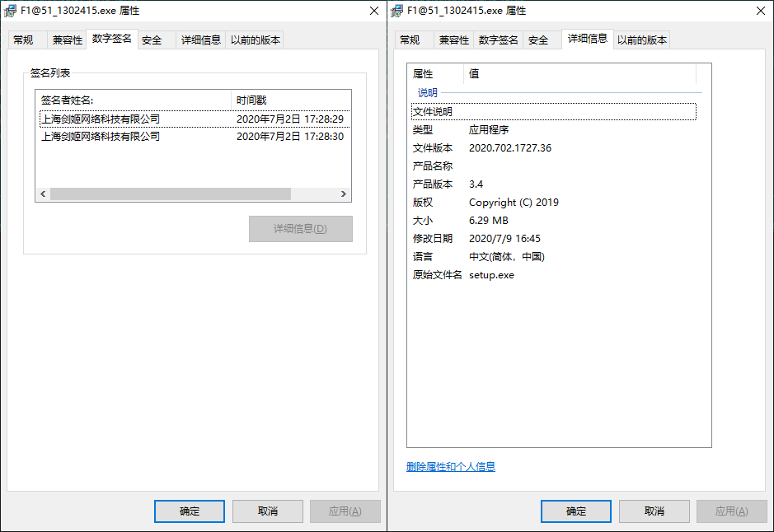The width and height of the screenshot is (774, 532).
Task: Click the right scroll arrow under signature list
Action: [x=345, y=194]
